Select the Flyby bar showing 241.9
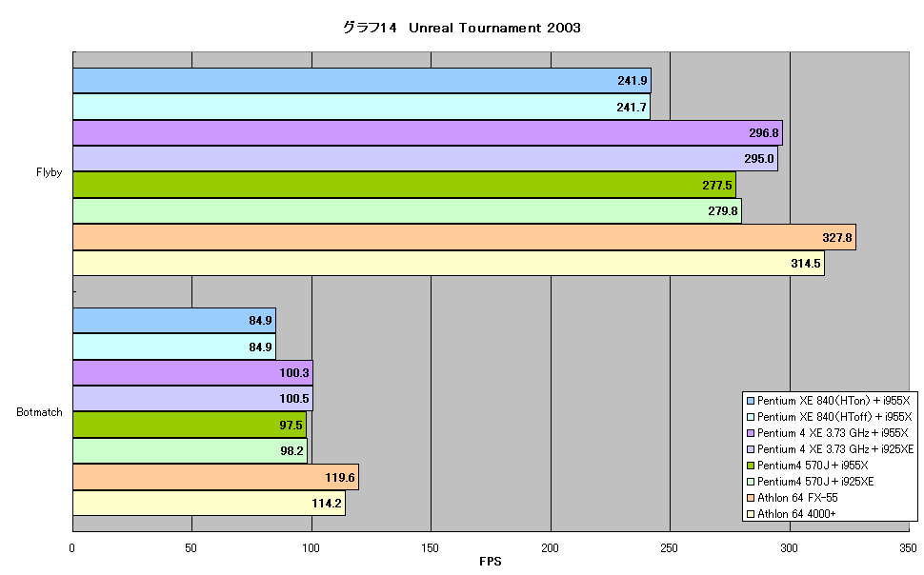 (362, 81)
